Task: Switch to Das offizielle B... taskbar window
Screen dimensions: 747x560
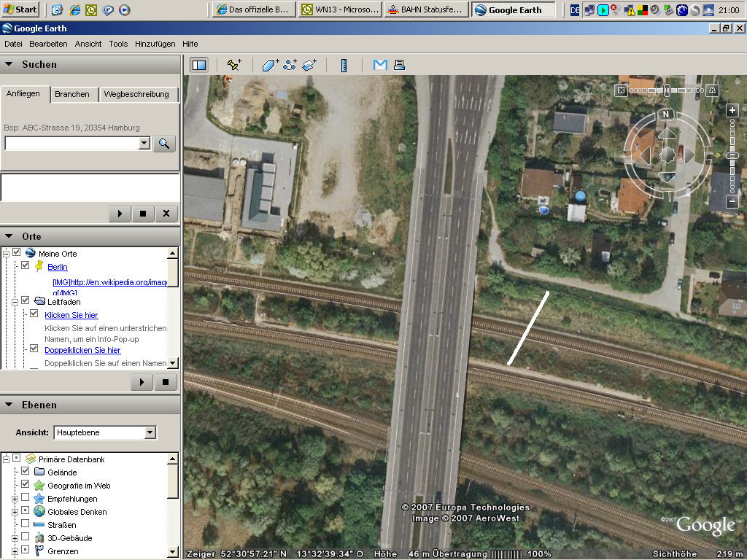Action: (255, 9)
